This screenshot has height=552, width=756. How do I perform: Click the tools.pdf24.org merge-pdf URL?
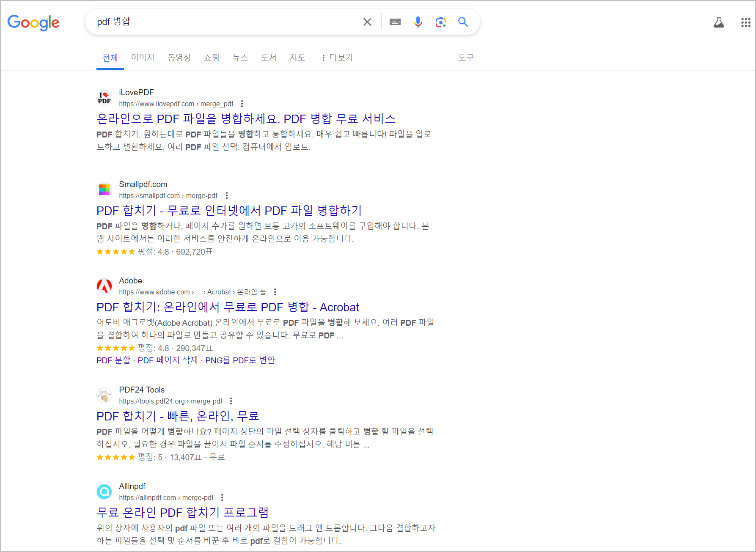170,401
